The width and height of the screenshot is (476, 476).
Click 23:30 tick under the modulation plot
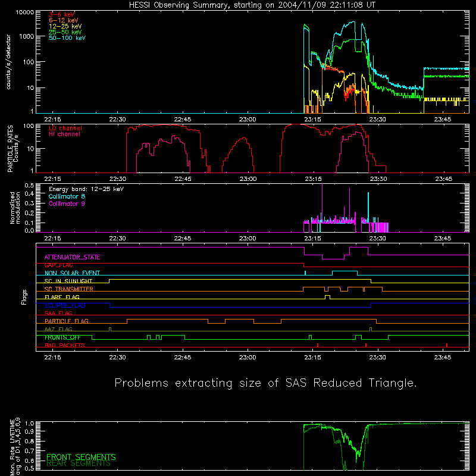377,239
